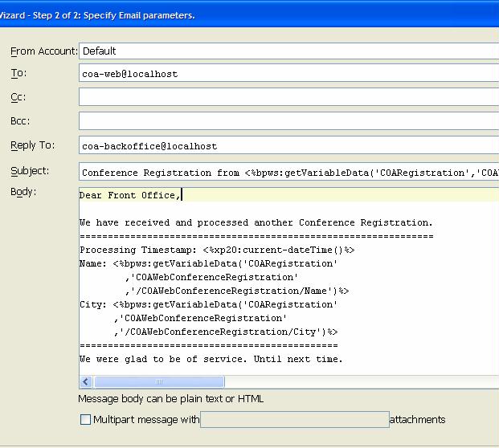Focus the empty Cc input field
499x448 pixels.
tap(288, 97)
